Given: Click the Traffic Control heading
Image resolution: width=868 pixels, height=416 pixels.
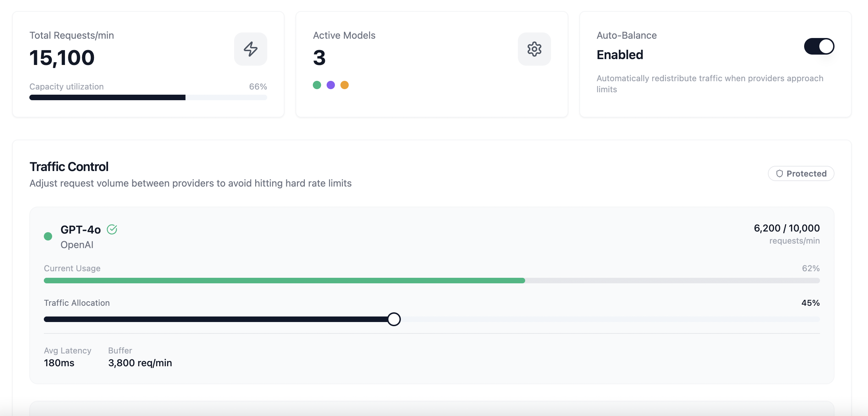Looking at the screenshot, I should pyautogui.click(x=69, y=167).
